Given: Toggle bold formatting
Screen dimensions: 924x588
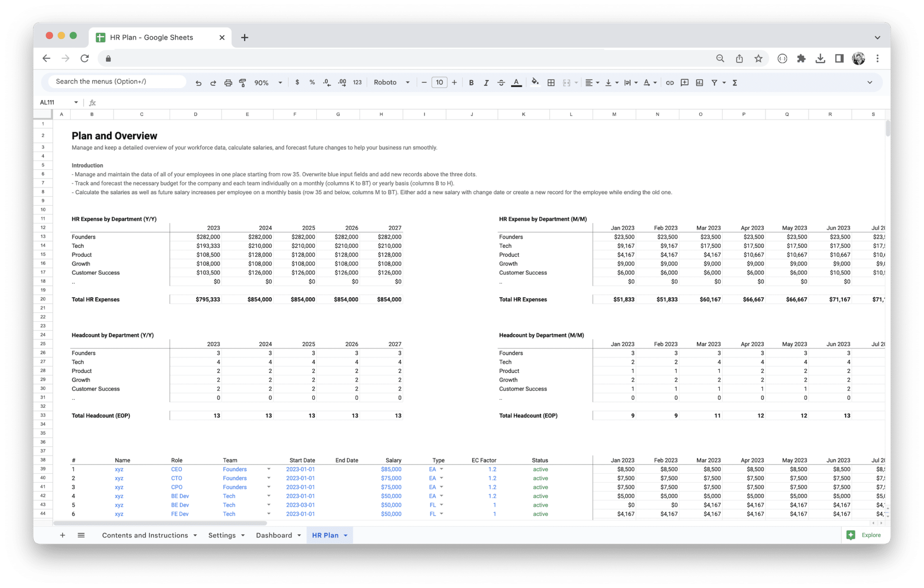Looking at the screenshot, I should pos(471,82).
